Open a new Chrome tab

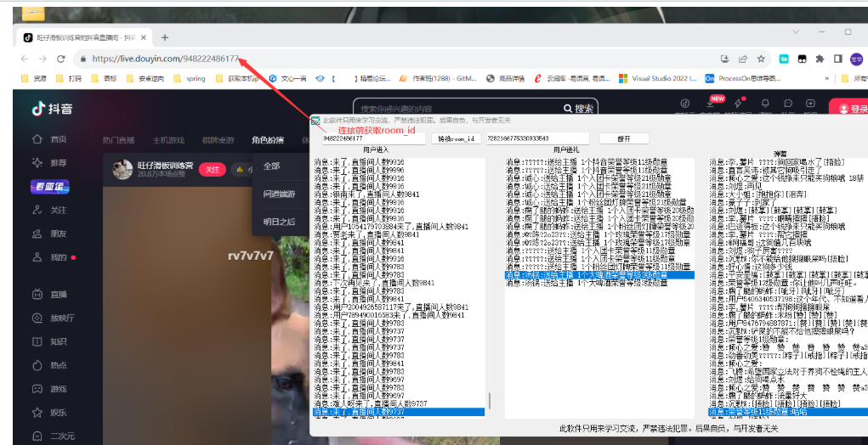coord(164,37)
